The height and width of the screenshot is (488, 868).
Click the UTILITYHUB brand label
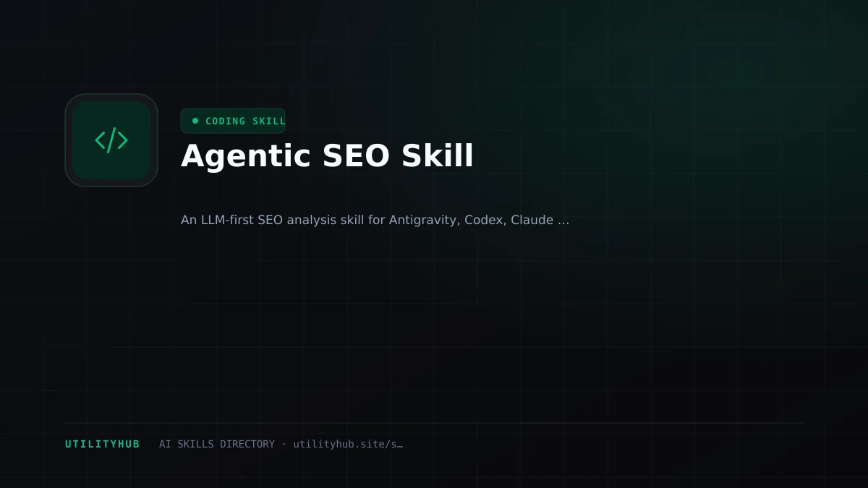pyautogui.click(x=102, y=444)
